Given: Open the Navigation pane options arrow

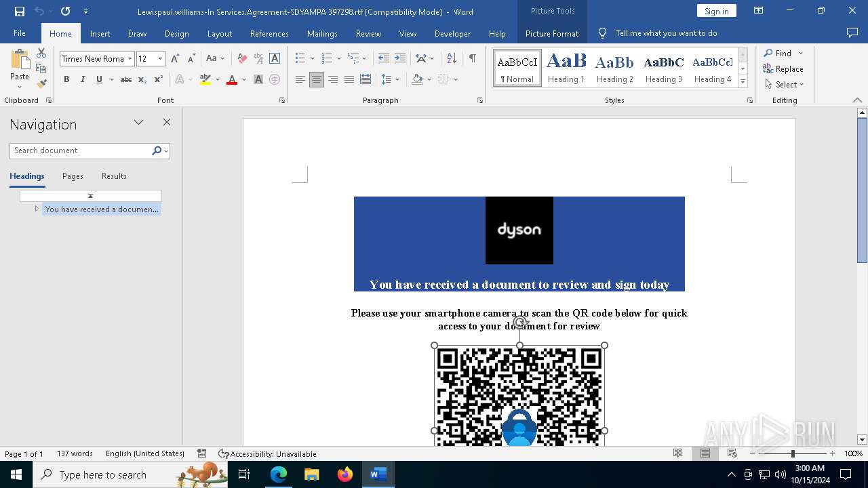Looking at the screenshot, I should click(x=138, y=123).
